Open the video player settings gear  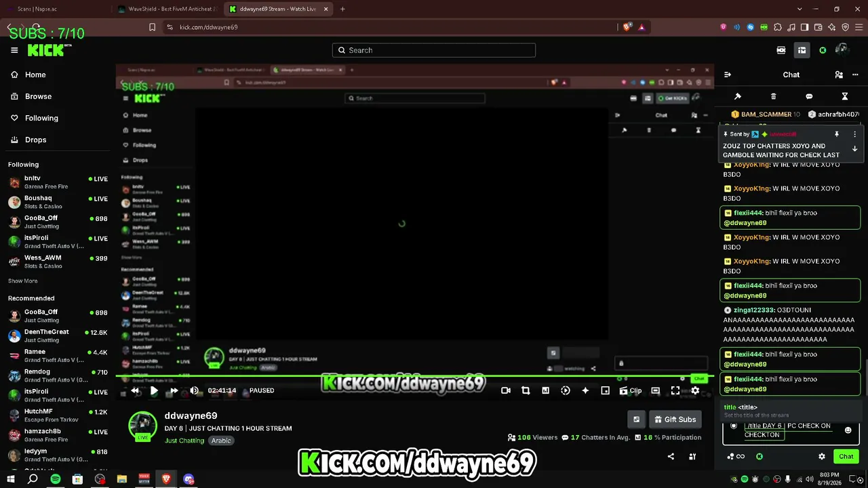(695, 390)
